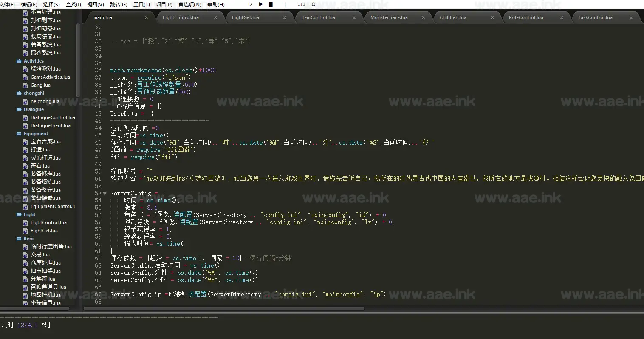Click the Fight folder icon
This screenshot has width=644, height=339.
pyautogui.click(x=19, y=214)
